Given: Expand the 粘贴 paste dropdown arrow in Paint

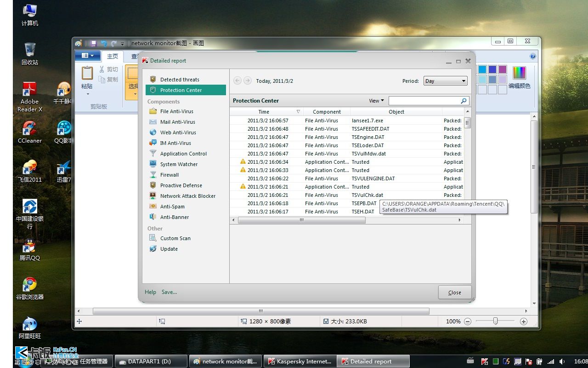Looking at the screenshot, I should [87, 94].
